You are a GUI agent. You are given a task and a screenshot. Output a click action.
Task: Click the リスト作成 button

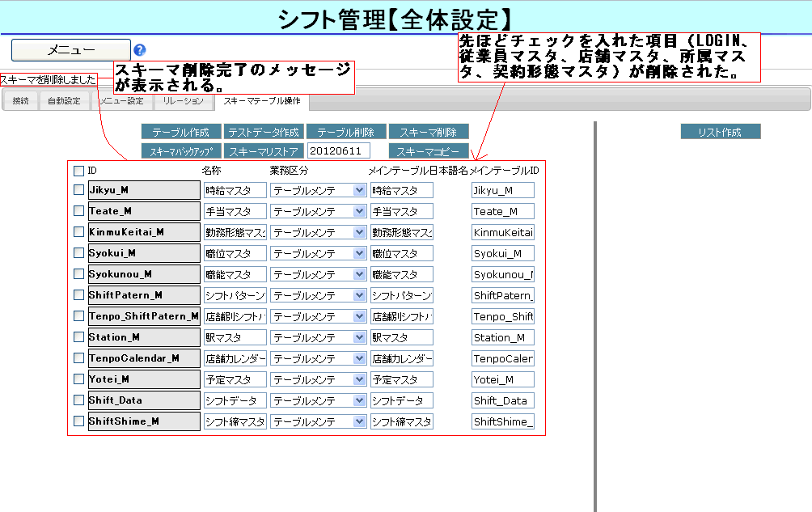pos(720,132)
